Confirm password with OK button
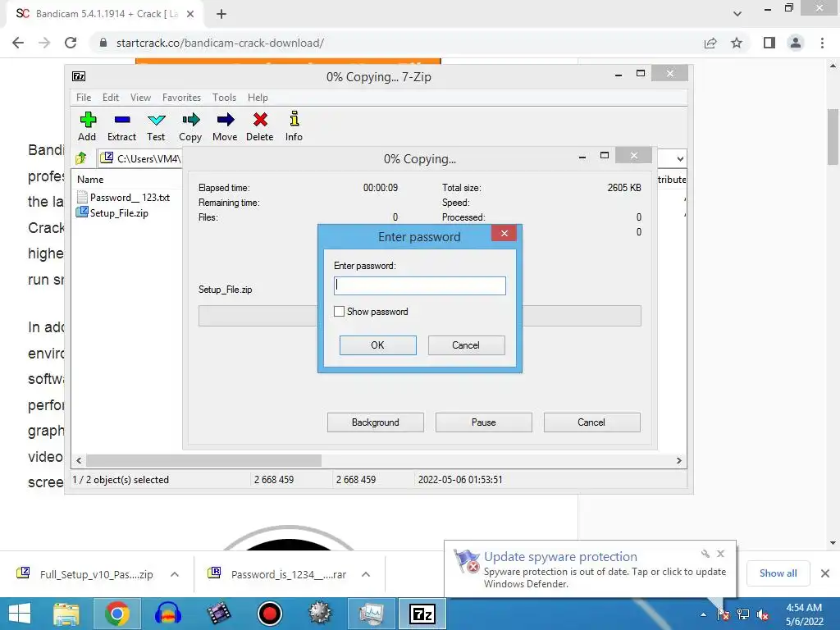This screenshot has width=840, height=630. (377, 345)
